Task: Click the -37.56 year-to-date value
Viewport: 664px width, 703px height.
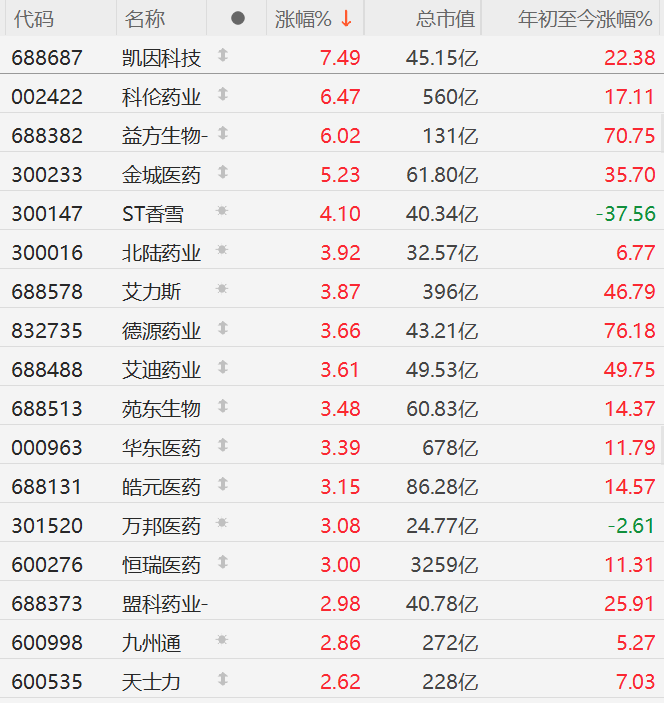Action: click(x=625, y=214)
